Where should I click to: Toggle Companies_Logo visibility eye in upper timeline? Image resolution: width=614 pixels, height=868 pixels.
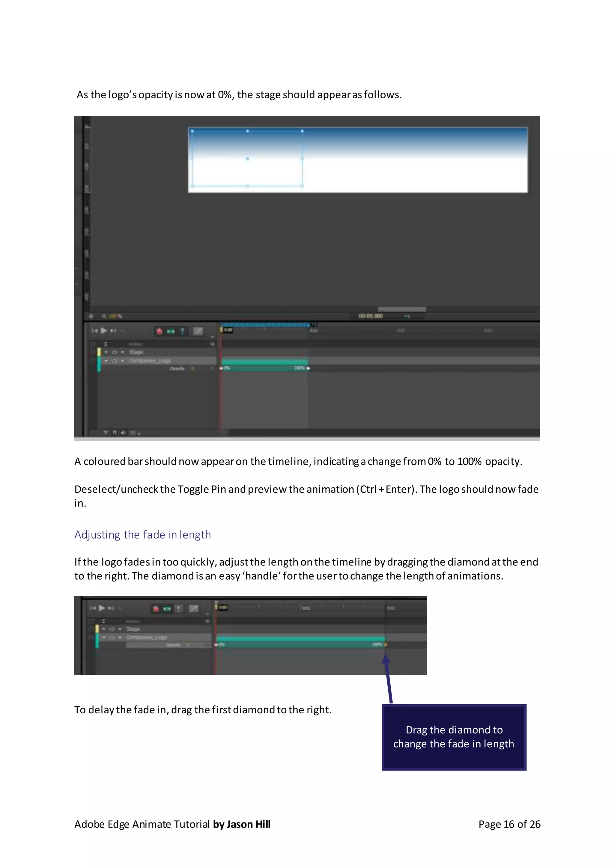coord(115,361)
